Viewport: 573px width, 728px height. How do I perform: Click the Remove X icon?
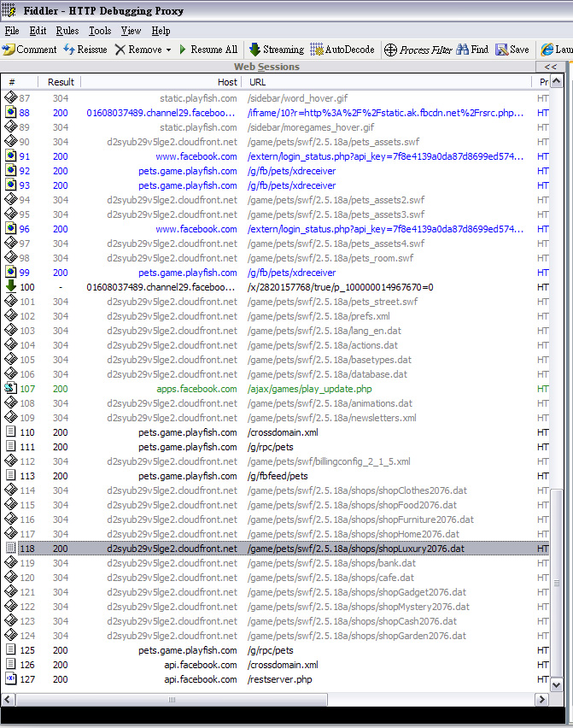click(x=120, y=50)
